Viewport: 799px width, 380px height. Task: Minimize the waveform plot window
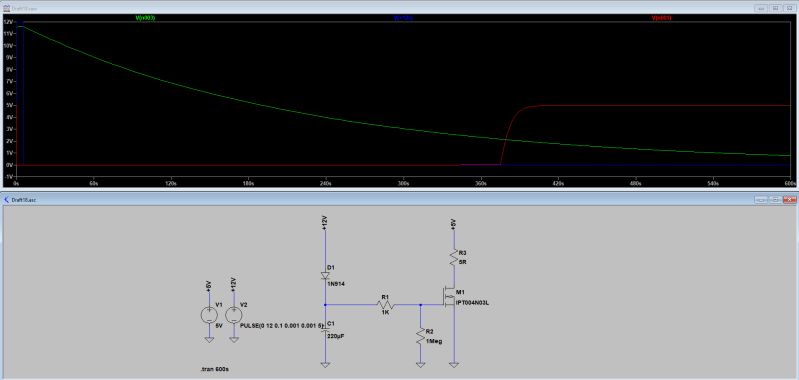(x=761, y=9)
